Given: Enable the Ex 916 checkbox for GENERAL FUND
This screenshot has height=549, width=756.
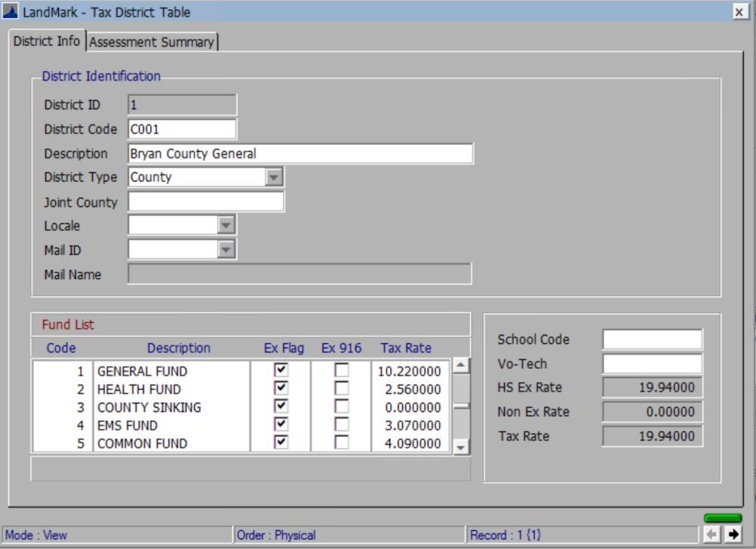Looking at the screenshot, I should point(341,370).
